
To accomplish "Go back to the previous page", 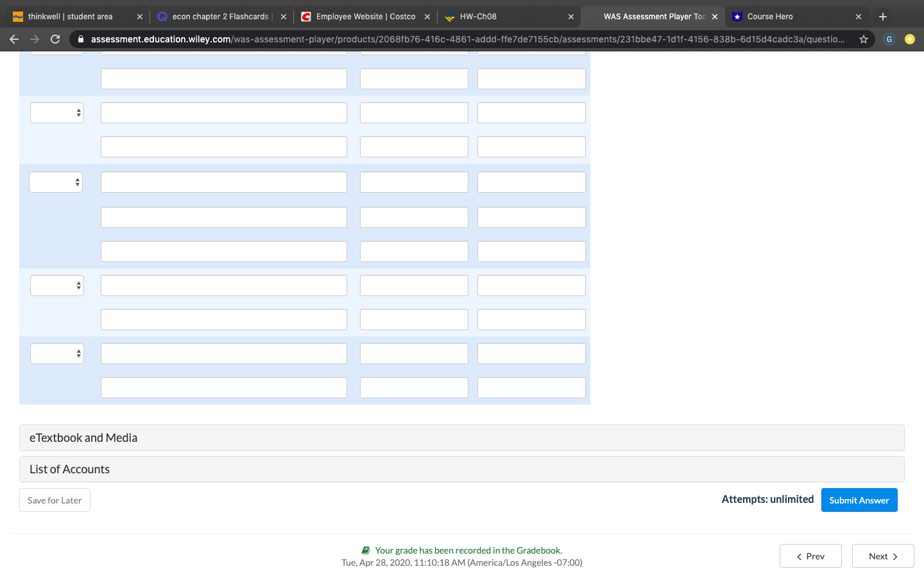I will 14,39.
